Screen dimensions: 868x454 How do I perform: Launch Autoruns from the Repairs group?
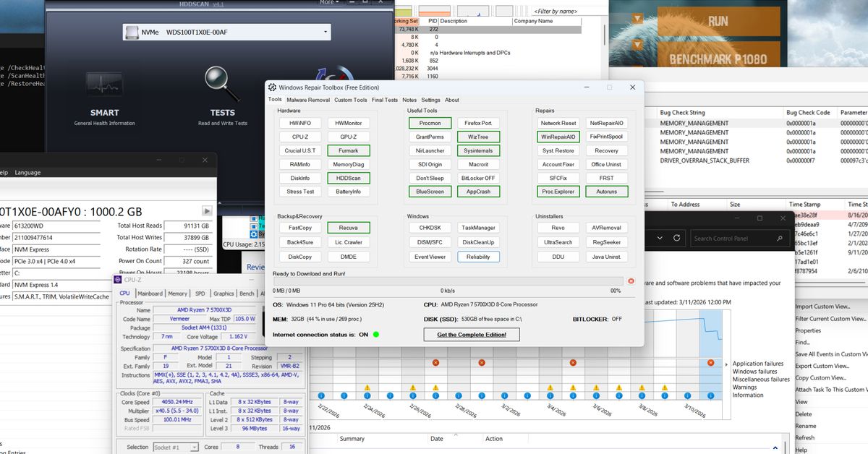click(607, 192)
